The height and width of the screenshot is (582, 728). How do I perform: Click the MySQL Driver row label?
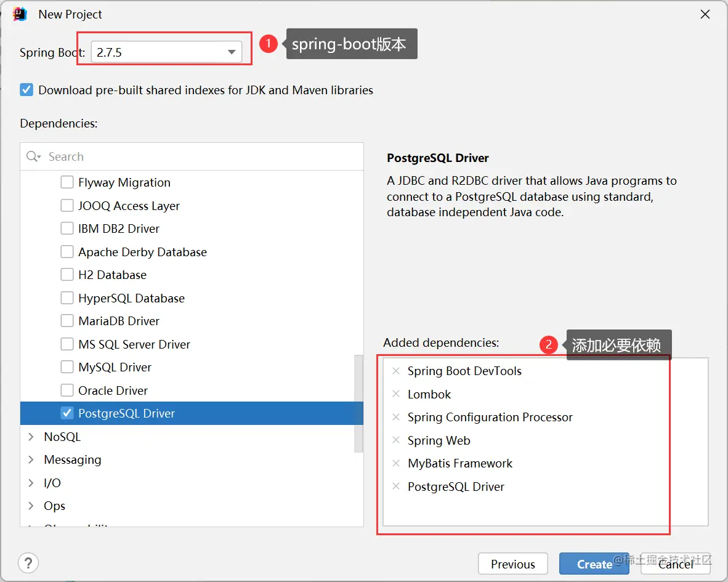(115, 367)
